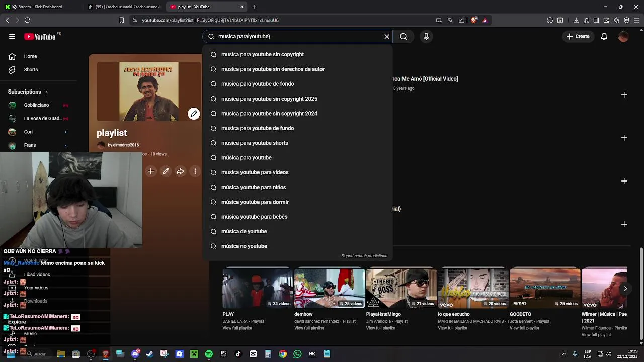Open La Rosa de Guad... subscription
The image size is (644, 362).
tap(44, 119)
